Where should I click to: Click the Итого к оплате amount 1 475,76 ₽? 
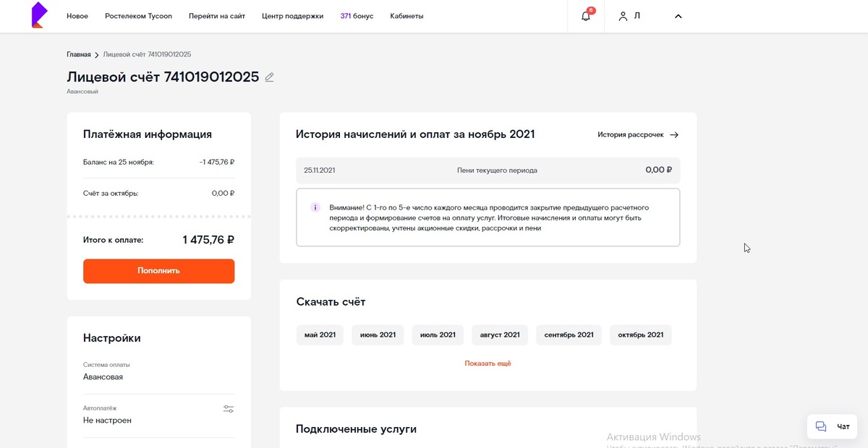208,240
